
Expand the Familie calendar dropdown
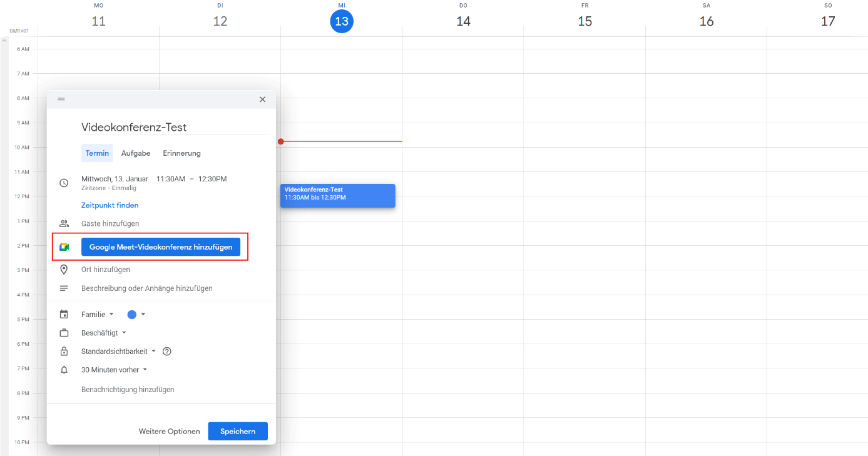click(98, 315)
